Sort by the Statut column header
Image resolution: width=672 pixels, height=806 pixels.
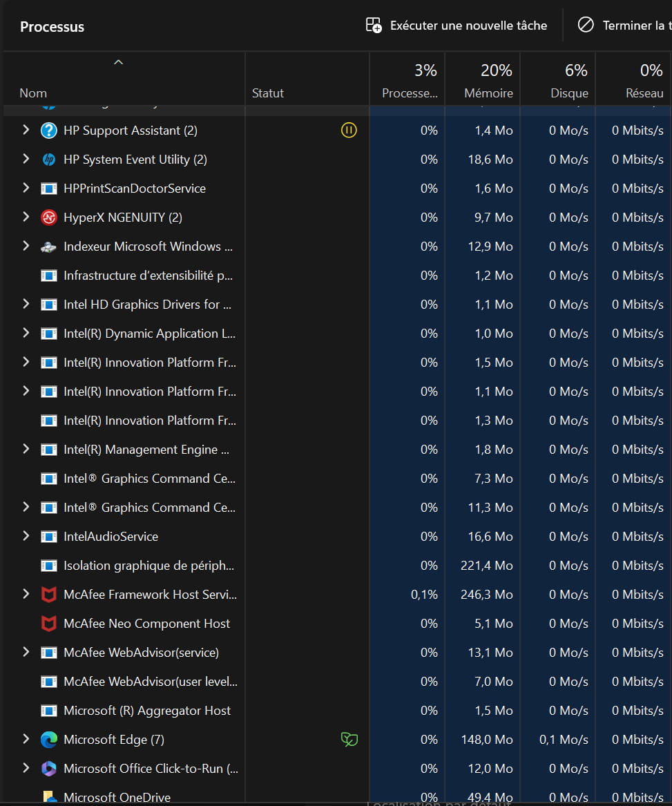[x=307, y=79]
